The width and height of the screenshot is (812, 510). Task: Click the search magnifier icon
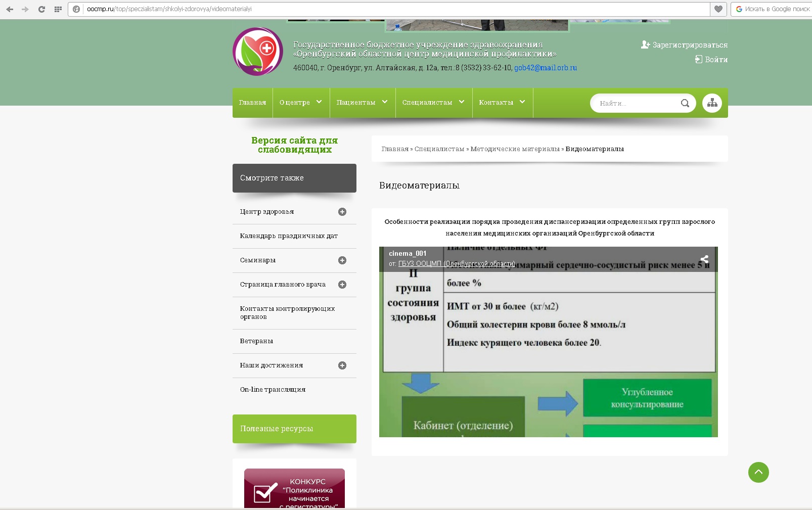[x=685, y=103]
